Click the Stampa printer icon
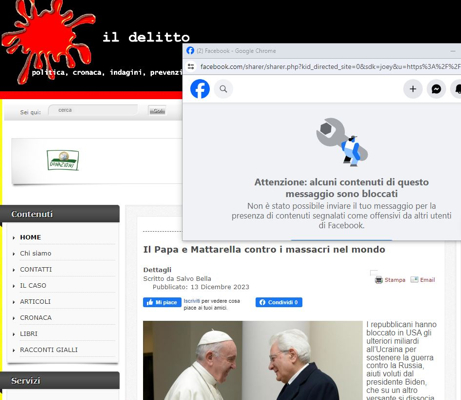The image size is (461, 400). [x=379, y=280]
